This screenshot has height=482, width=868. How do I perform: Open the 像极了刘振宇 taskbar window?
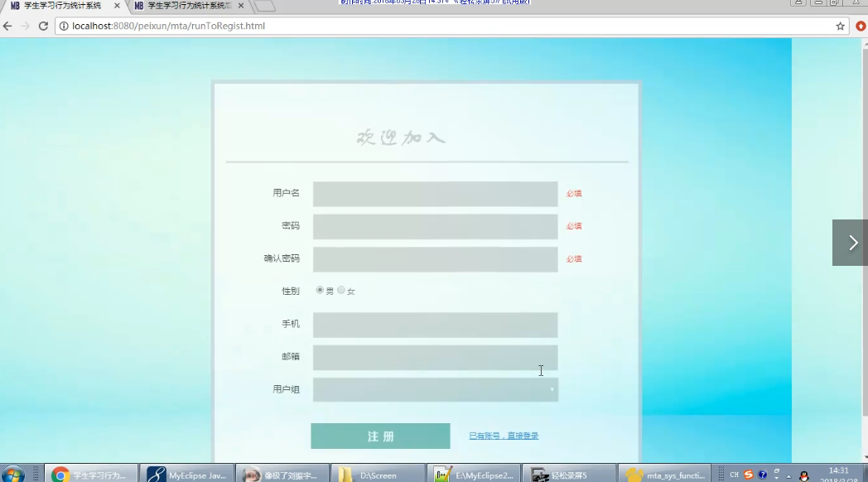(x=282, y=475)
